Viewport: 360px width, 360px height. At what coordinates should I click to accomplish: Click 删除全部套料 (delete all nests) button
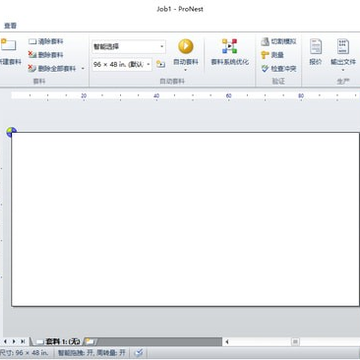52,69
